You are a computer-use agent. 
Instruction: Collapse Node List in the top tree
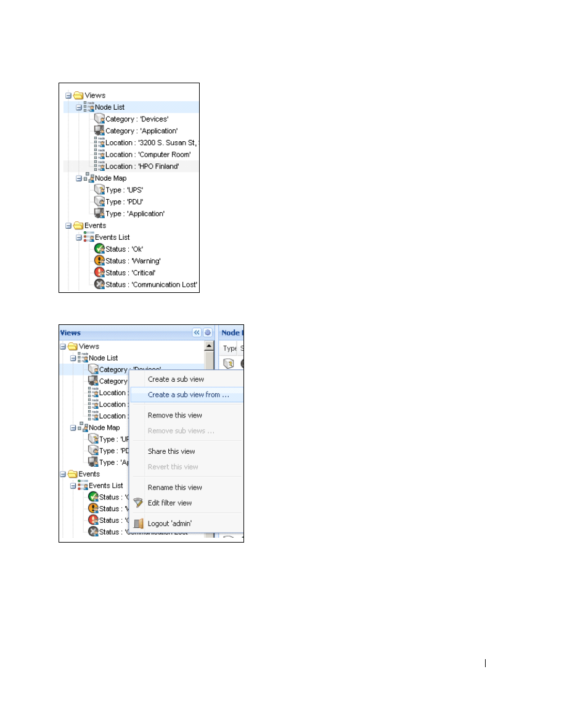(79, 107)
